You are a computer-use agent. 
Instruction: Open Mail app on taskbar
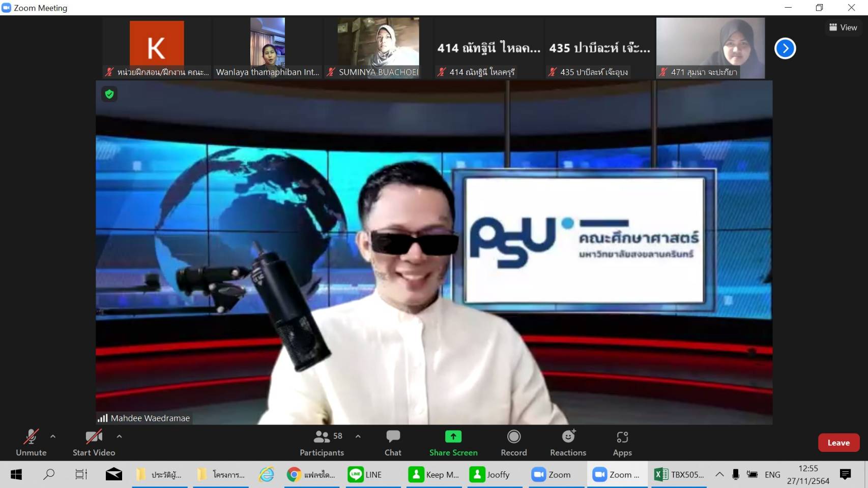(x=114, y=475)
